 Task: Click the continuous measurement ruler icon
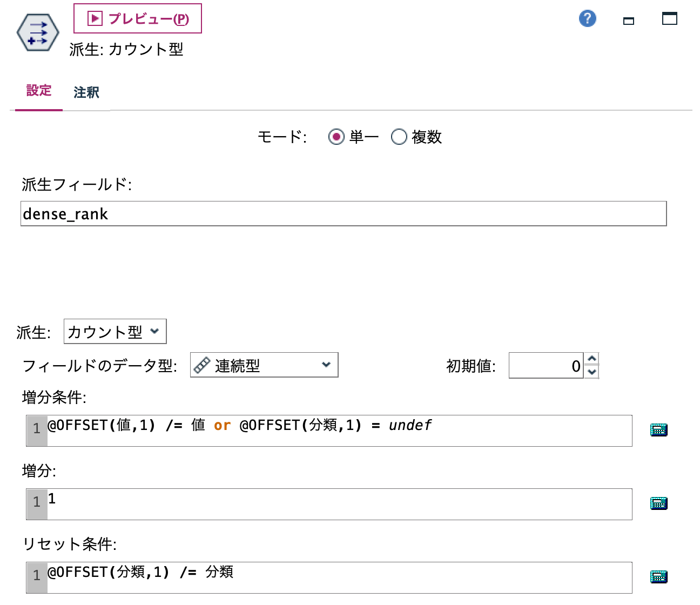[x=203, y=365]
